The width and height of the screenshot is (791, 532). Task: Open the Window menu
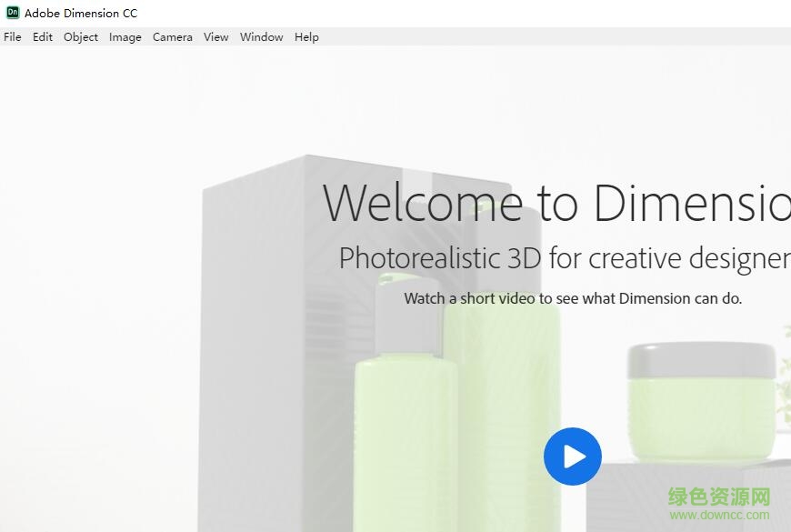coord(262,37)
